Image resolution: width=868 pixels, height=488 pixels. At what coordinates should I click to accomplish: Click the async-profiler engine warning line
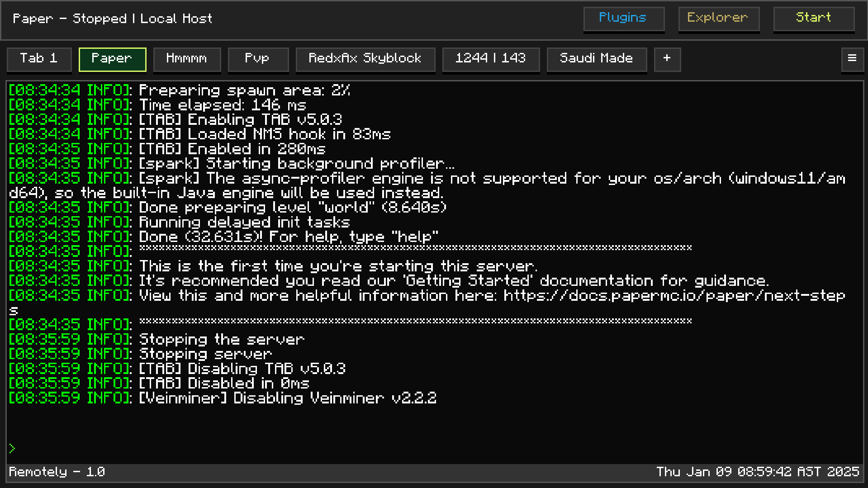pos(427,185)
